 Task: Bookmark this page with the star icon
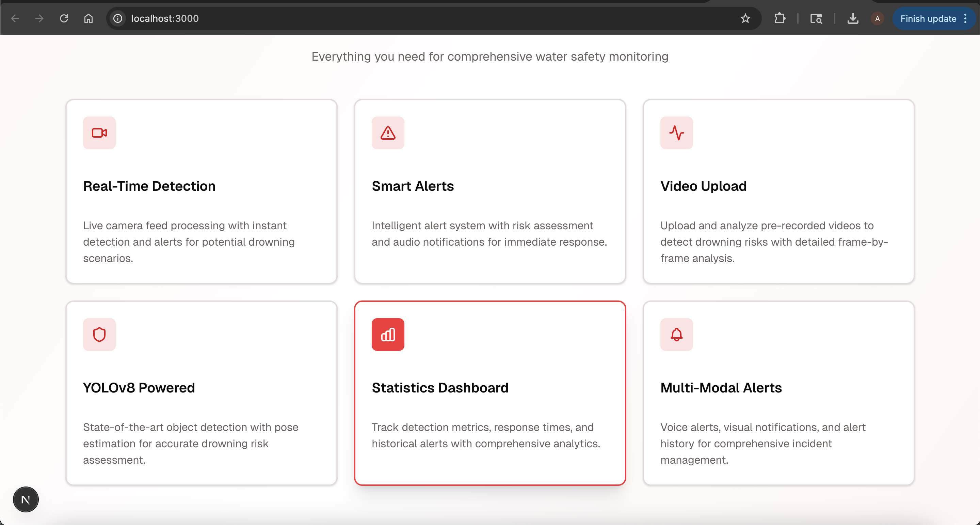pos(745,18)
